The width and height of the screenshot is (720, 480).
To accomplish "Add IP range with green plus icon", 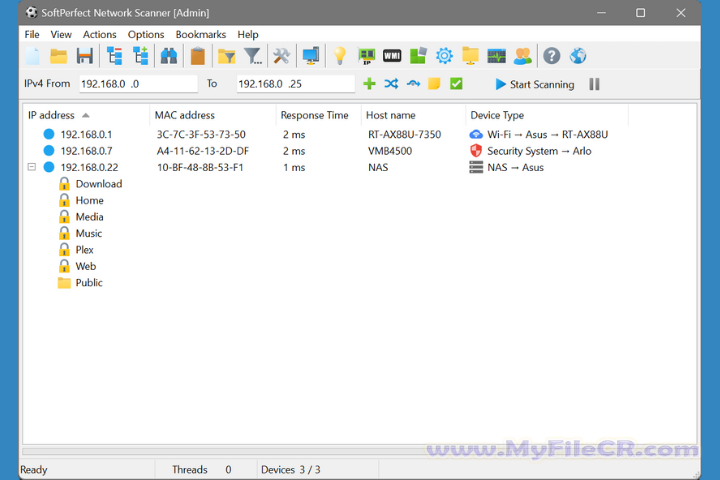I will [369, 84].
